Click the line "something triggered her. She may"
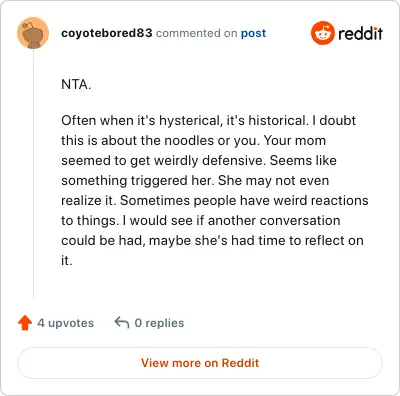Image resolution: width=400 pixels, height=396 pixels. (x=195, y=181)
